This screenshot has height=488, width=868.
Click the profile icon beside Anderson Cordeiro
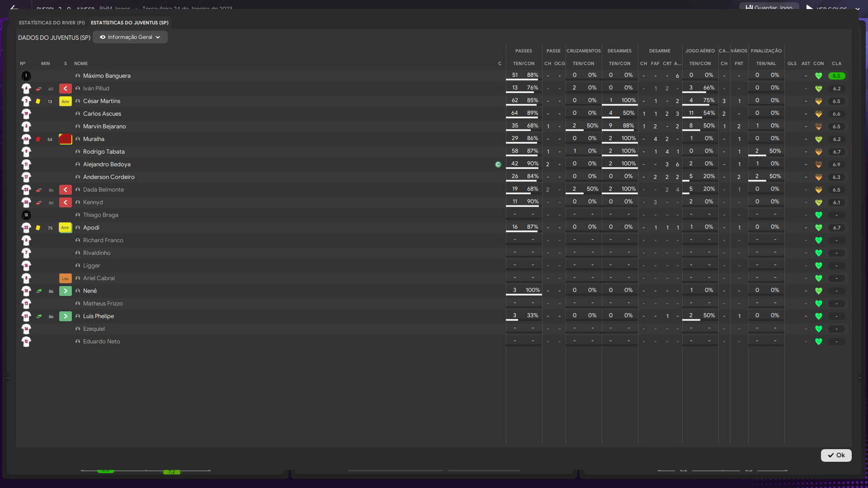(78, 177)
